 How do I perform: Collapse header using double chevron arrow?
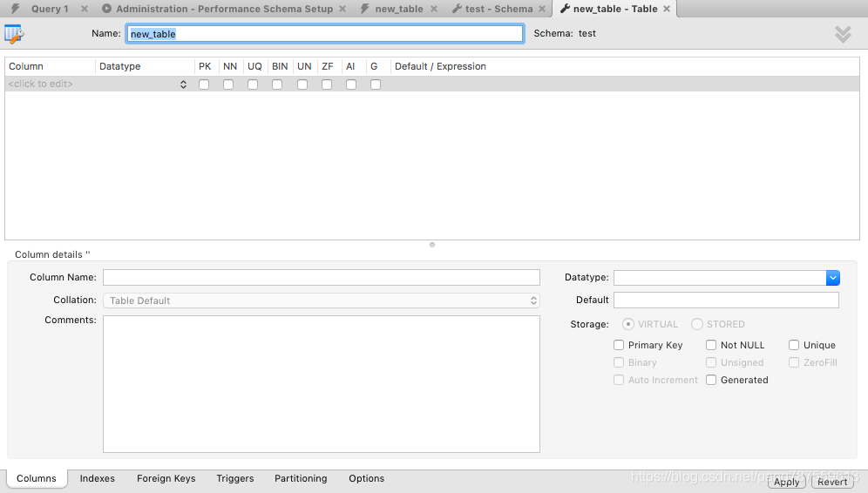pyautogui.click(x=843, y=34)
